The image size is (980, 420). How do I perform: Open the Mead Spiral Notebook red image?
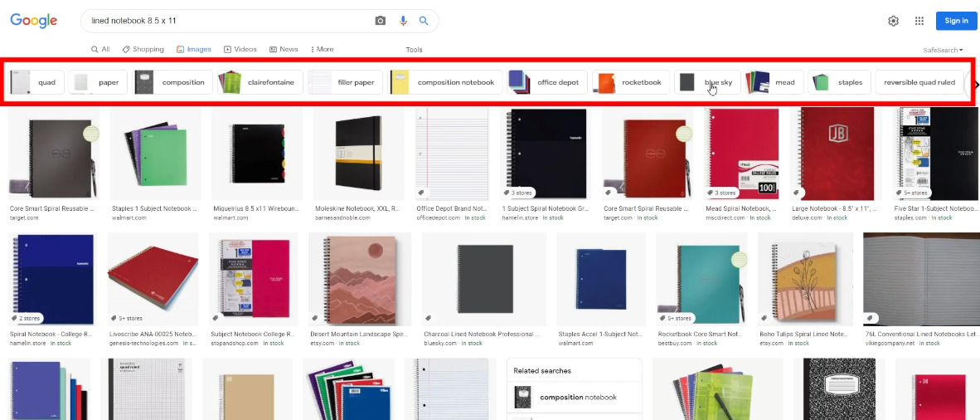pos(741,154)
